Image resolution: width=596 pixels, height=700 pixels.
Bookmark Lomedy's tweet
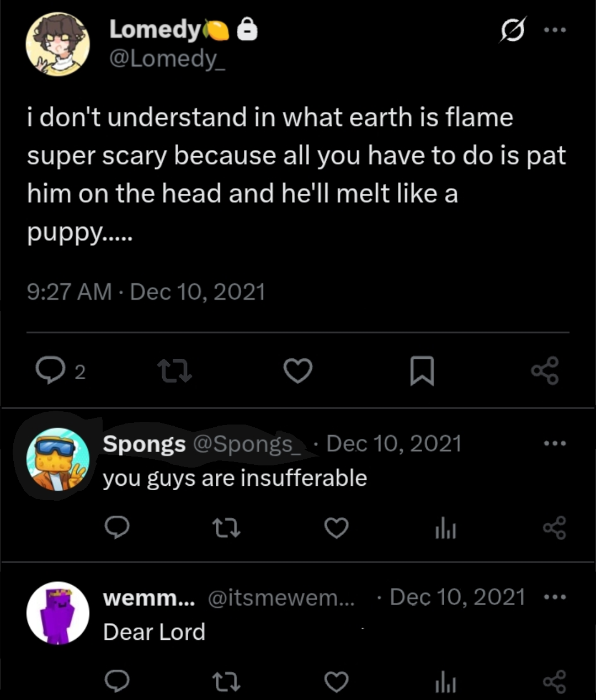coord(422,371)
